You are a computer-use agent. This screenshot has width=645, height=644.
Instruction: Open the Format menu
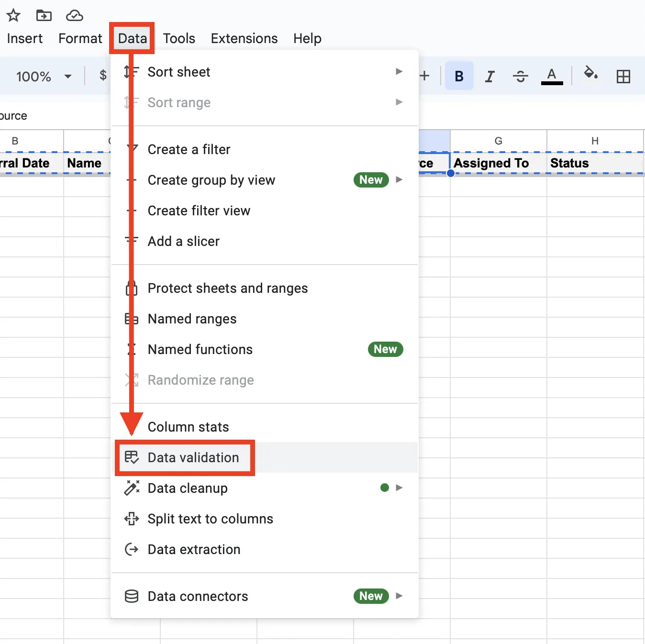click(80, 38)
